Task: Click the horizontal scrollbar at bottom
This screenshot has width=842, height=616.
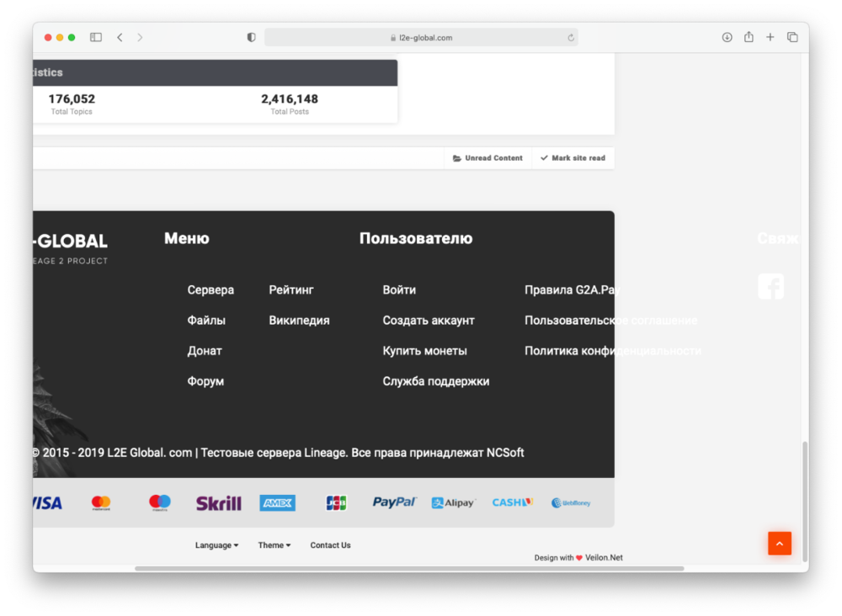Action: (x=409, y=569)
